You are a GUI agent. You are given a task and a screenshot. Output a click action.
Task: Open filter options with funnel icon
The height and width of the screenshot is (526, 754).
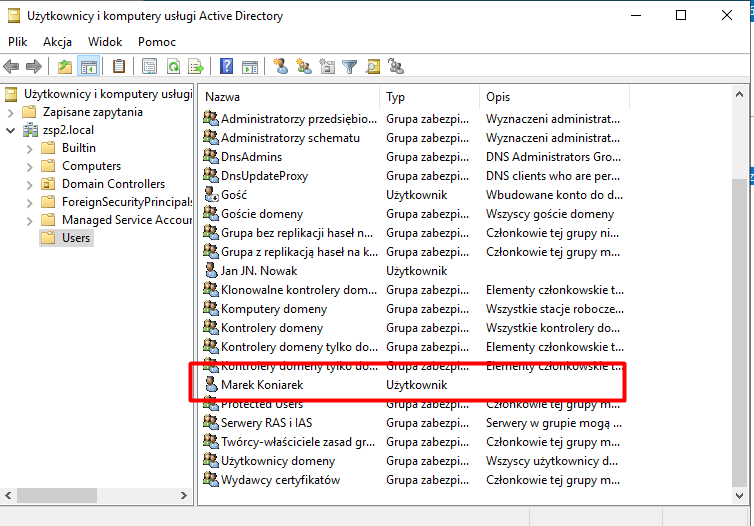pos(350,66)
